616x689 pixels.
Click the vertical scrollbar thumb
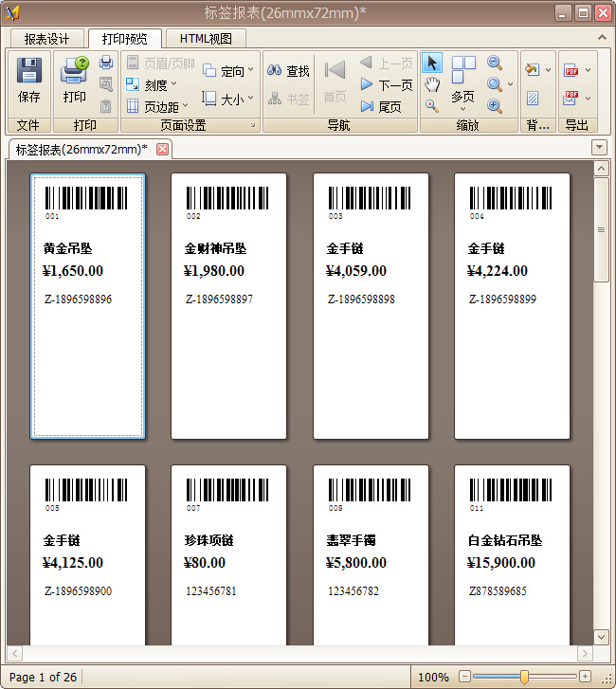coord(601,229)
